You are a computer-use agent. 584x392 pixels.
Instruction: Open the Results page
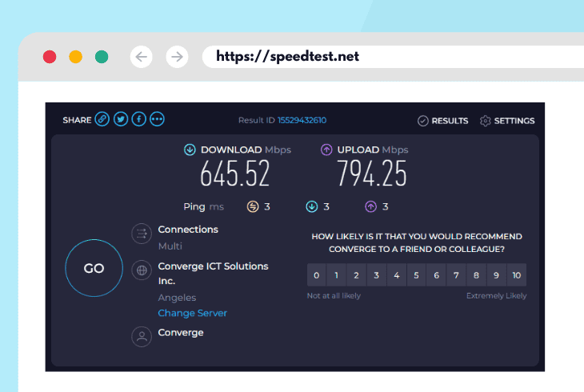tap(443, 121)
